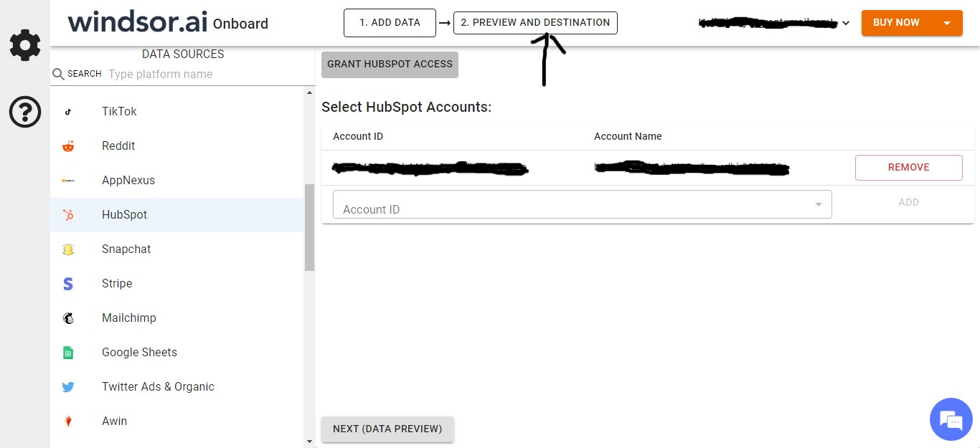Click the Google Sheets icon
Image resolution: width=980 pixels, height=448 pixels.
click(68, 353)
